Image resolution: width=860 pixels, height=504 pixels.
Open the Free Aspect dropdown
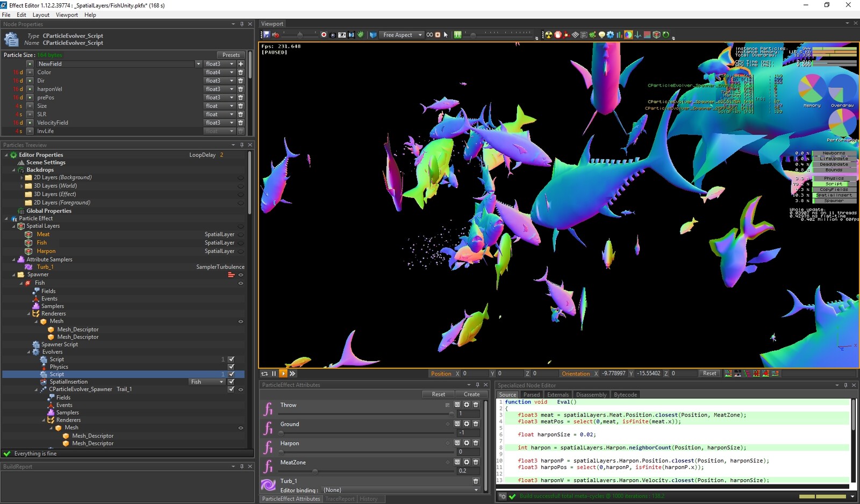pos(400,34)
